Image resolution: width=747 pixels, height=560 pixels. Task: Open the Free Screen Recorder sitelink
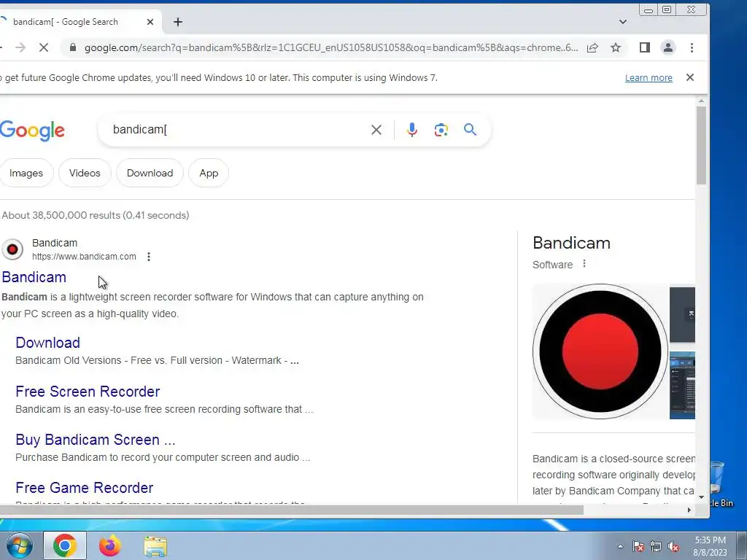88,392
